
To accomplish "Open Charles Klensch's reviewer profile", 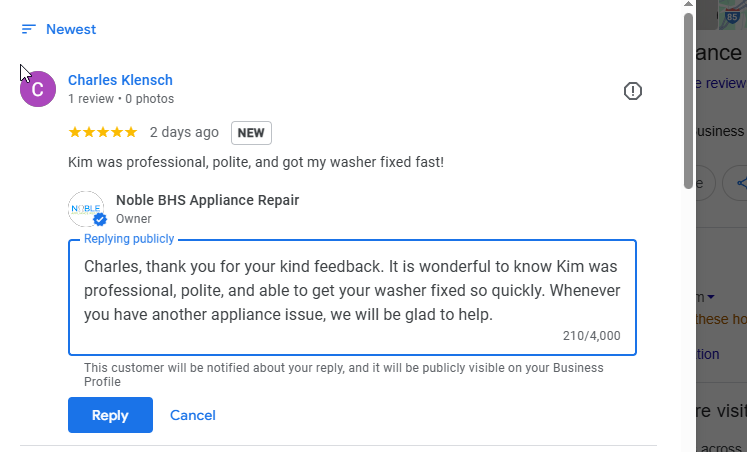I will [x=120, y=80].
